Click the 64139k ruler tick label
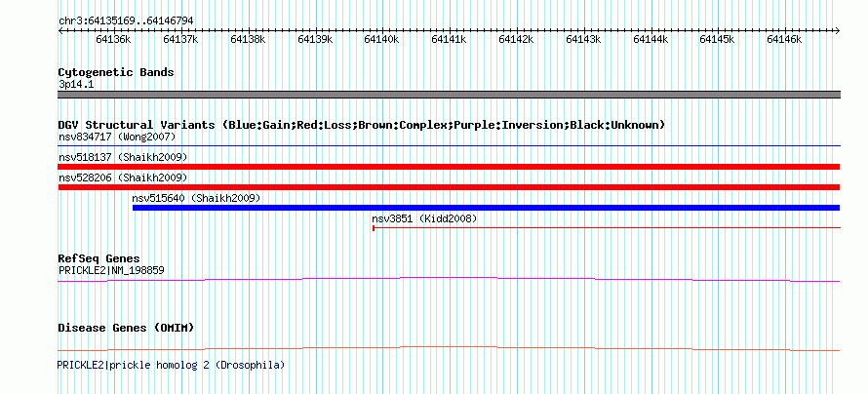The width and height of the screenshot is (868, 394). click(x=314, y=40)
